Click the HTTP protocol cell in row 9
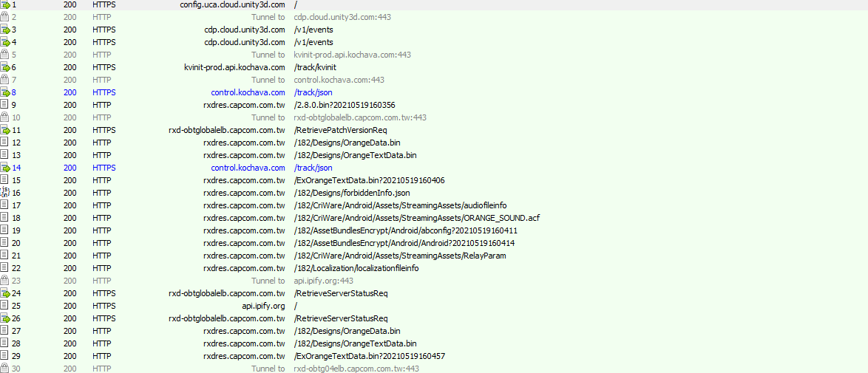The height and width of the screenshot is (373, 868). point(101,105)
